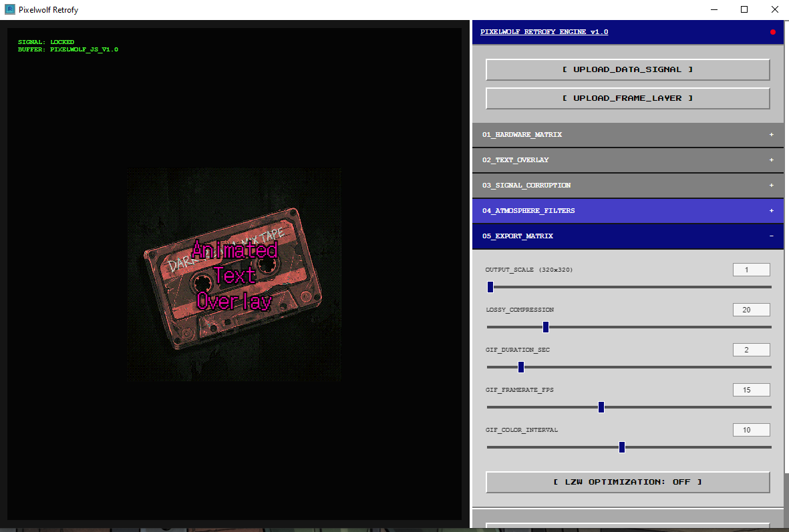Image resolution: width=789 pixels, height=532 pixels.
Task: Click the GIF_FRAMERATE_FPS slider handle
Action: [x=601, y=407]
